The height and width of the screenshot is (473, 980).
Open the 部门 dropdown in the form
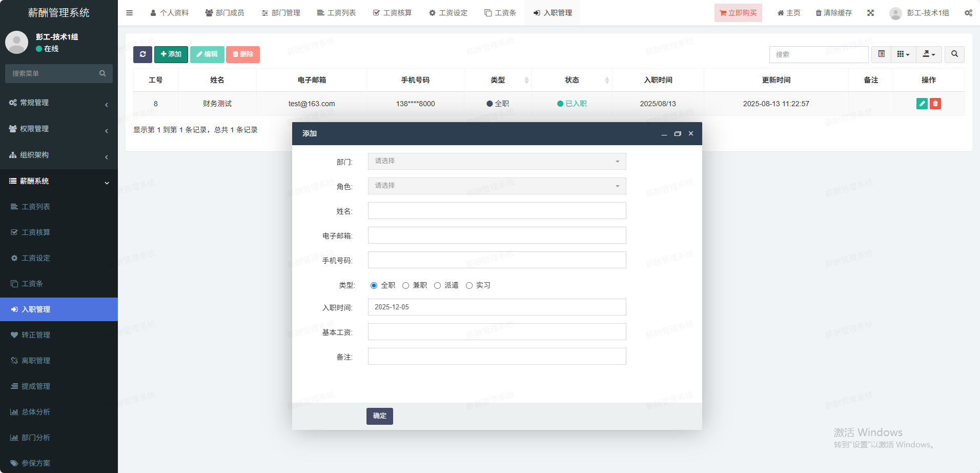point(497,162)
